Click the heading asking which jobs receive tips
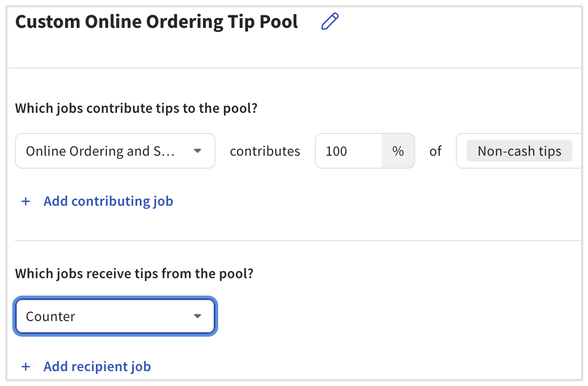 134,274
